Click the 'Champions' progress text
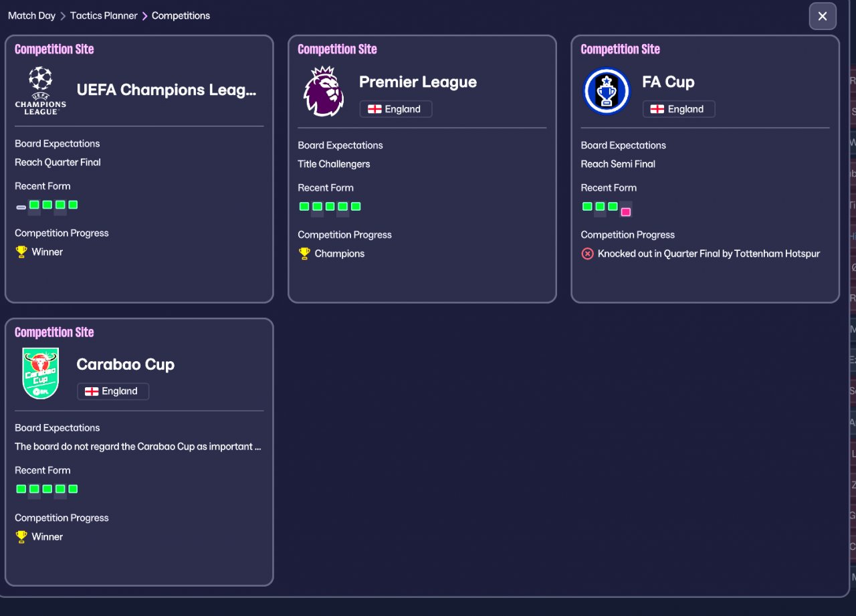The image size is (856, 616). [x=340, y=253]
